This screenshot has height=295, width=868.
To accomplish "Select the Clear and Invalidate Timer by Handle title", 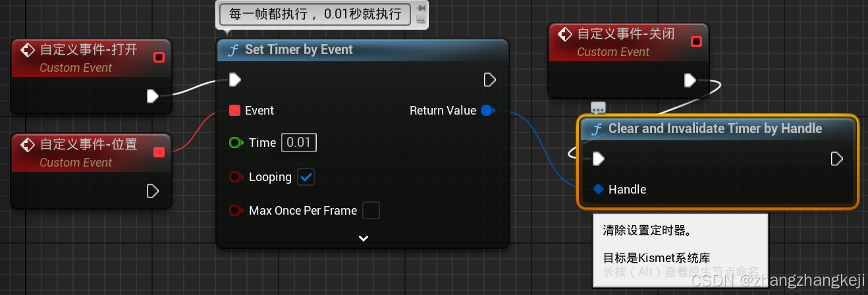I will tap(715, 129).
